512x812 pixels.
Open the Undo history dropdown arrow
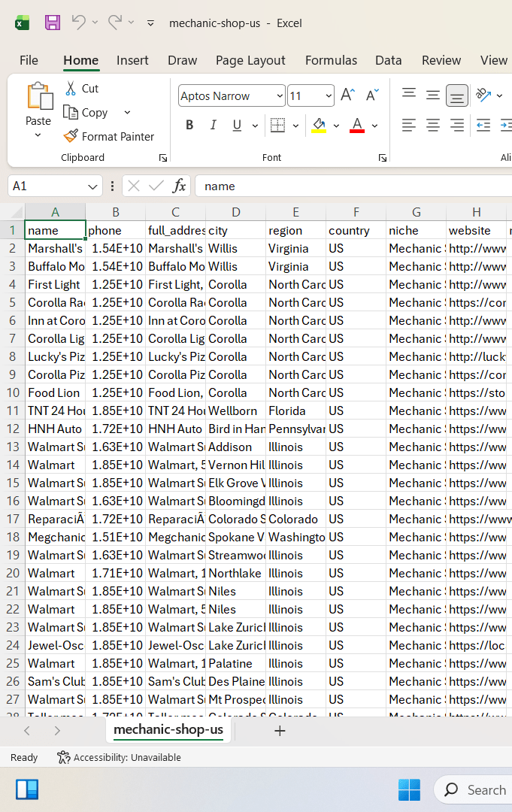95,23
